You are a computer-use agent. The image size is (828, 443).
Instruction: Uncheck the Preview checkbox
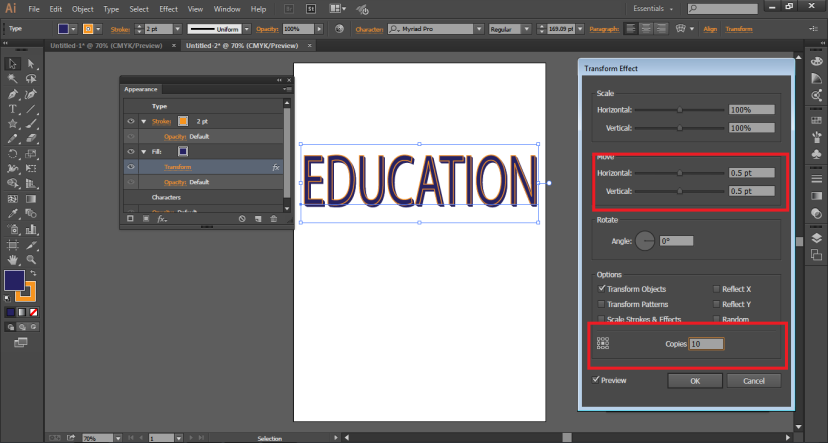point(597,380)
